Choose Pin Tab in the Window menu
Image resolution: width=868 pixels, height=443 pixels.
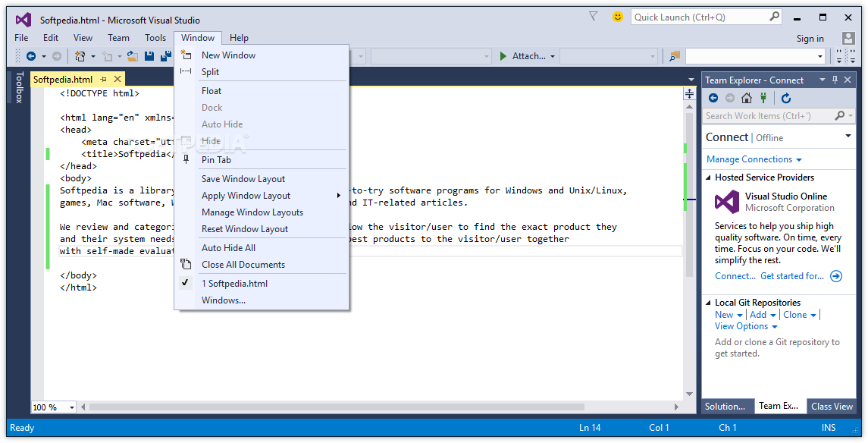[x=262, y=160]
